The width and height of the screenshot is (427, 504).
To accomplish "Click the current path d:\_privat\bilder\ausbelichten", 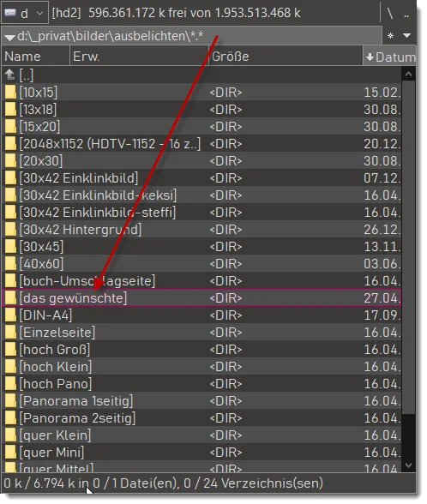I will pyautogui.click(x=110, y=36).
